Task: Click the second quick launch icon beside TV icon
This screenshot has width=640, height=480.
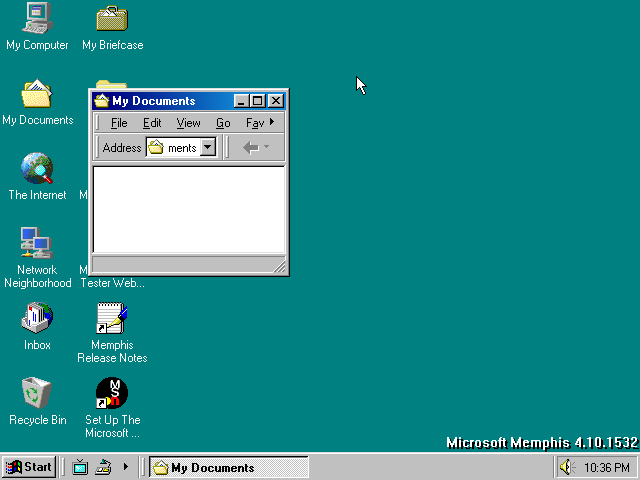Action: tap(103, 467)
